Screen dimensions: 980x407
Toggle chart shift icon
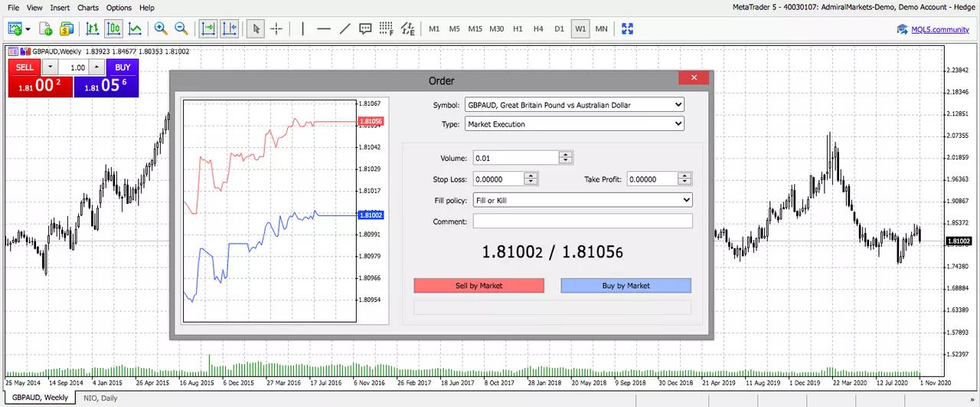229,29
